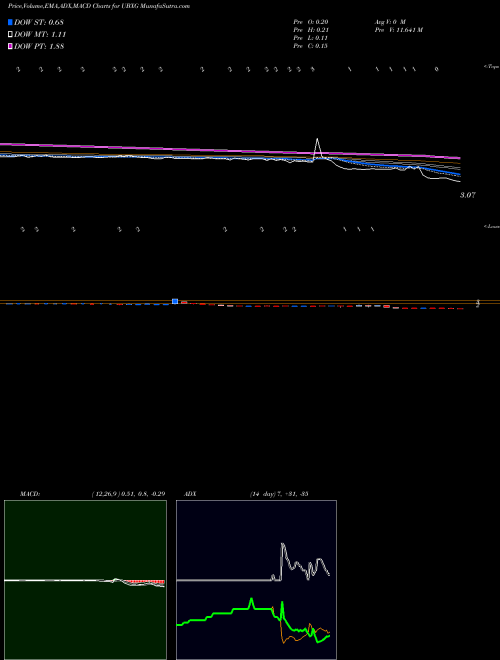The height and width of the screenshot is (660, 500).
Task: Click the '<Tops' marker row label
Action: (x=491, y=67)
